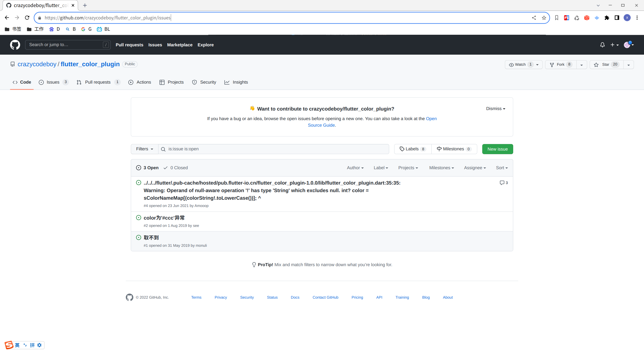Click the GitHub logo in the footer
The width and height of the screenshot is (644, 350).
(x=130, y=297)
